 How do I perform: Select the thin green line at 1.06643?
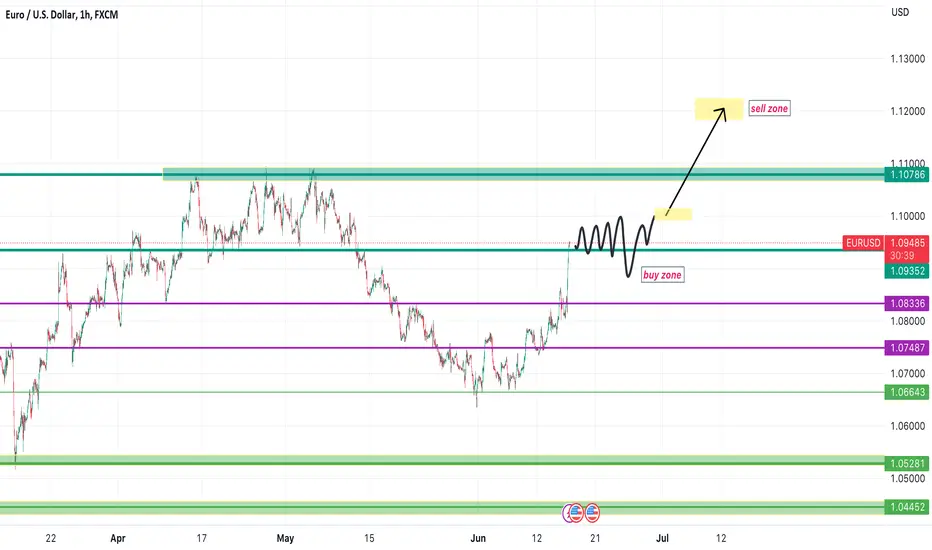pyautogui.click(x=442, y=392)
